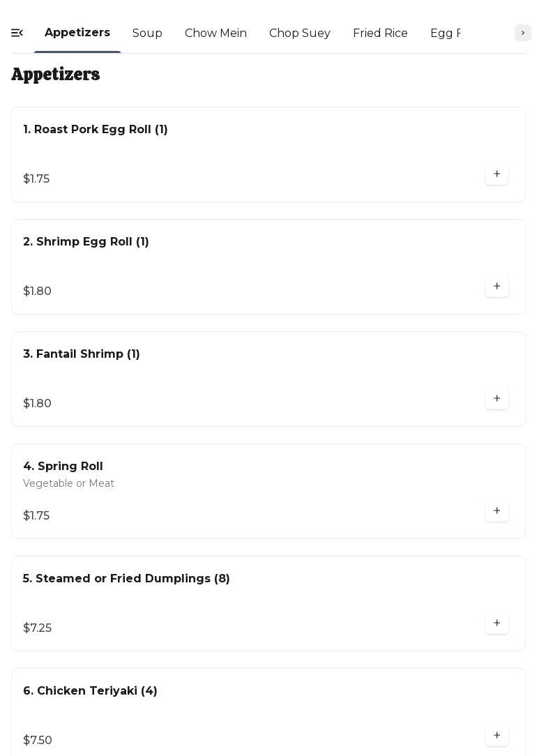
Task: Open the Steamed or Fried Dumplings title
Action: 126,579
